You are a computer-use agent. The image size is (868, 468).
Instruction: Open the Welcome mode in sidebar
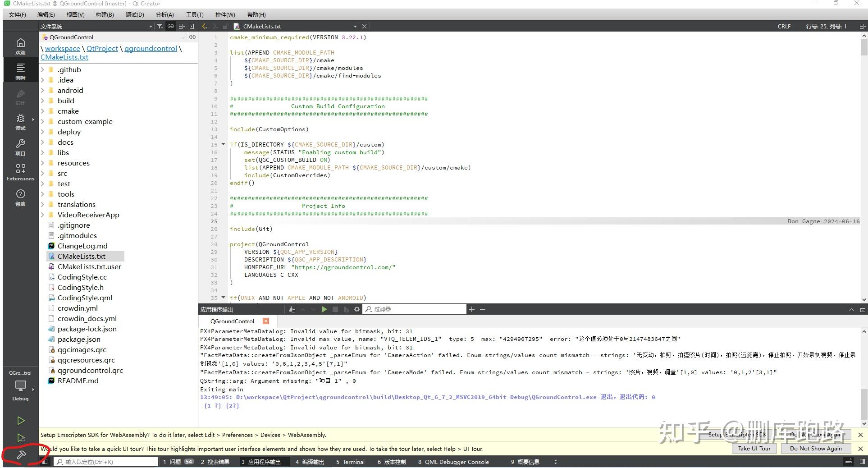[20, 46]
